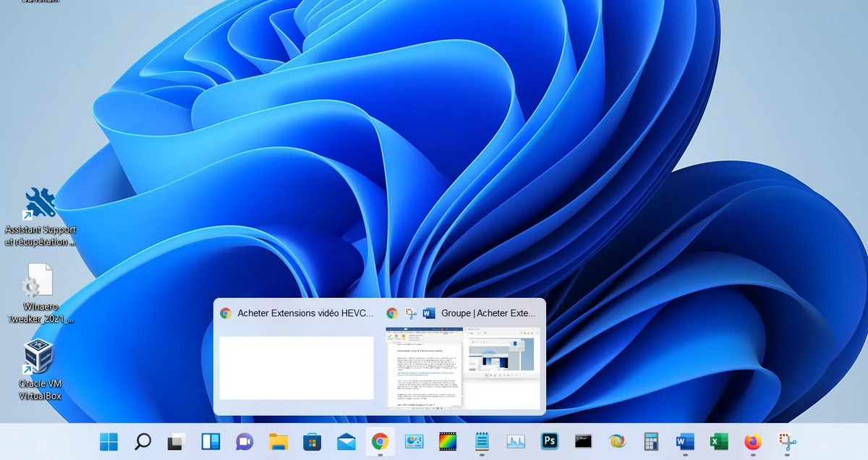Switch to the 'Groupe | Acheter Exte...' snap group preview
The width and height of the screenshot is (868, 460).
tap(463, 357)
